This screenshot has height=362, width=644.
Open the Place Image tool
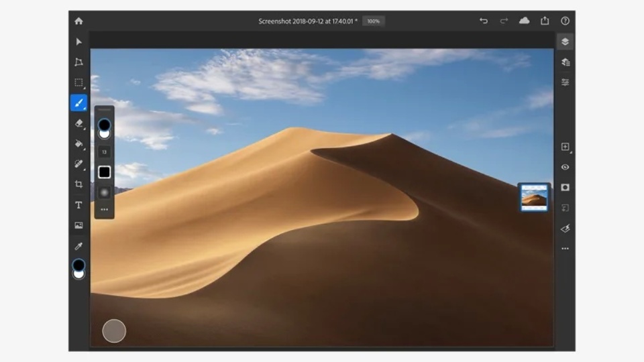(78, 225)
